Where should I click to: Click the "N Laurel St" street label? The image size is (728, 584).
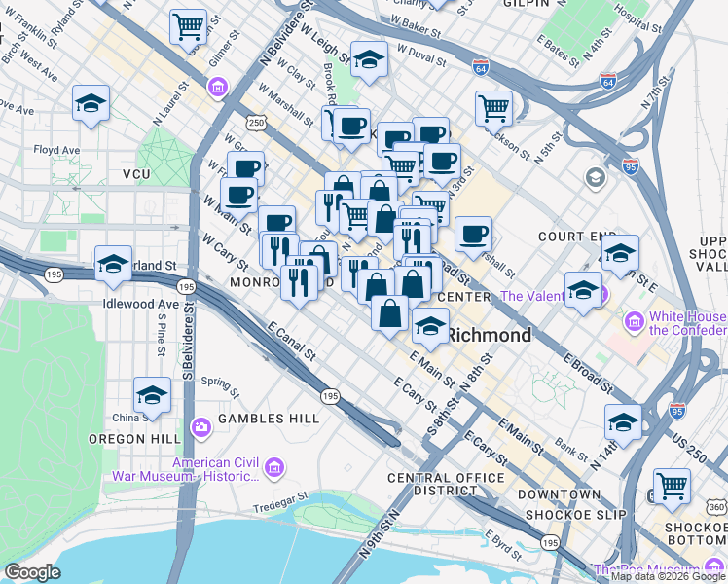171,104
